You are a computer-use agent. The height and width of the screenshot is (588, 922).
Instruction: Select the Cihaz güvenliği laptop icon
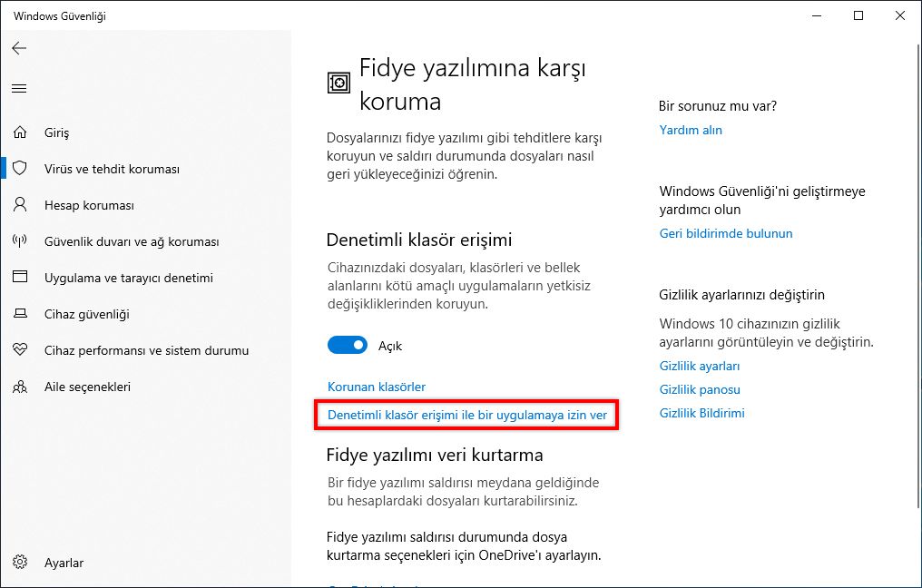coord(20,314)
